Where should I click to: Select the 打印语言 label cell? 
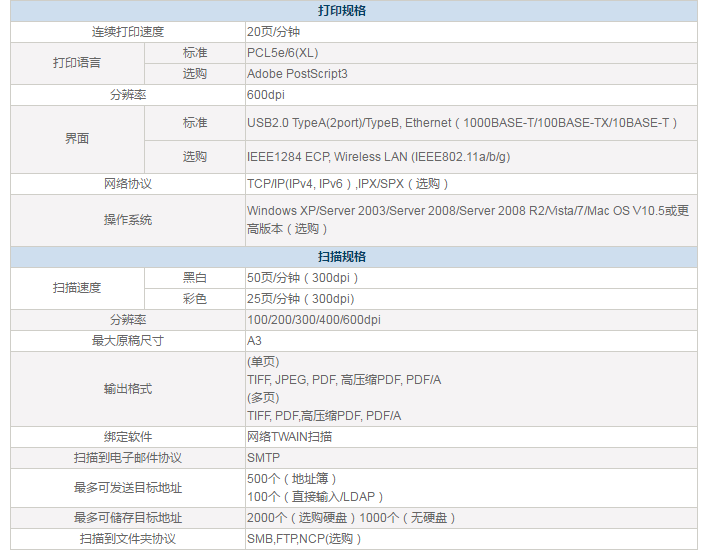[x=77, y=63]
